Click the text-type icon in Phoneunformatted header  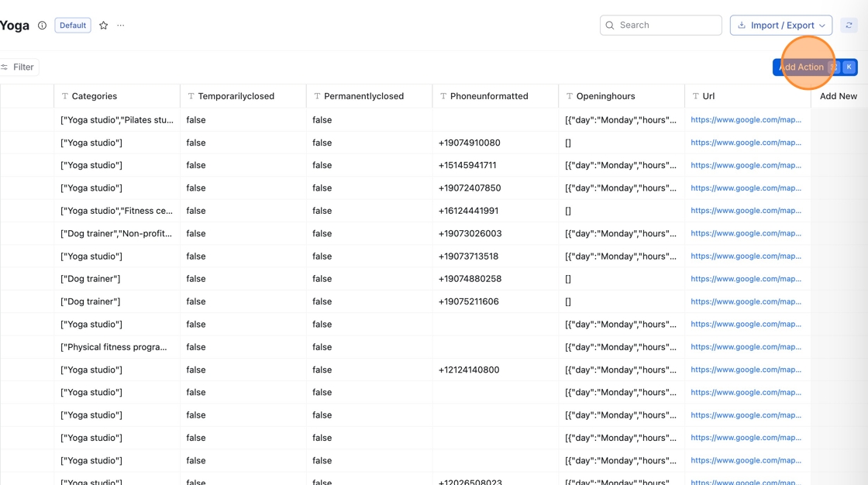point(443,96)
